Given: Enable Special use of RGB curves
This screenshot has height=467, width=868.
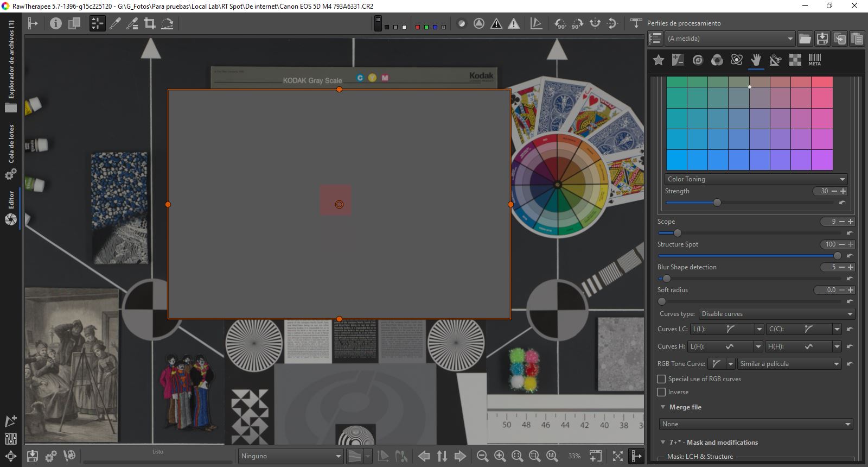Looking at the screenshot, I should (x=661, y=379).
